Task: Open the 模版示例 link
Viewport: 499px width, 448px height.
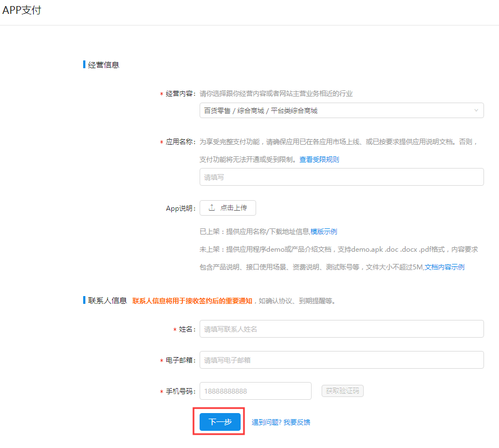Action: click(x=324, y=231)
